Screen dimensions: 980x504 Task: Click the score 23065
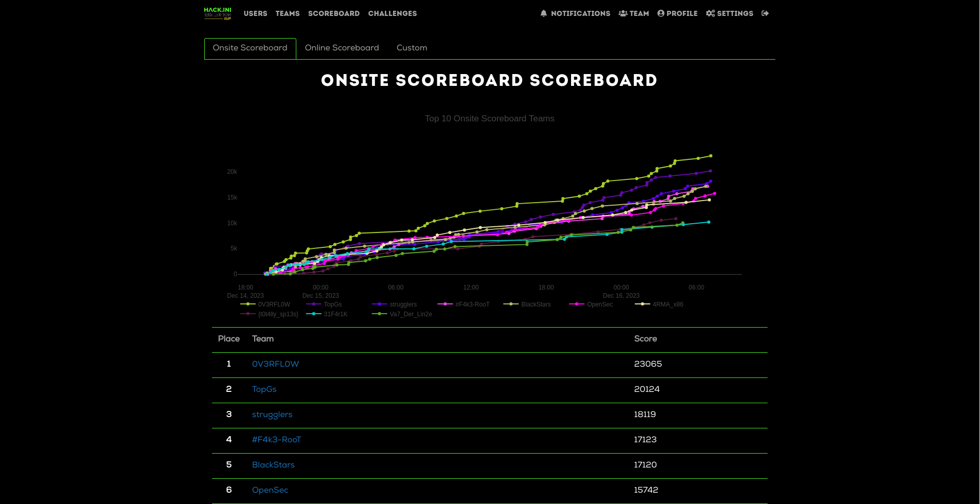648,364
